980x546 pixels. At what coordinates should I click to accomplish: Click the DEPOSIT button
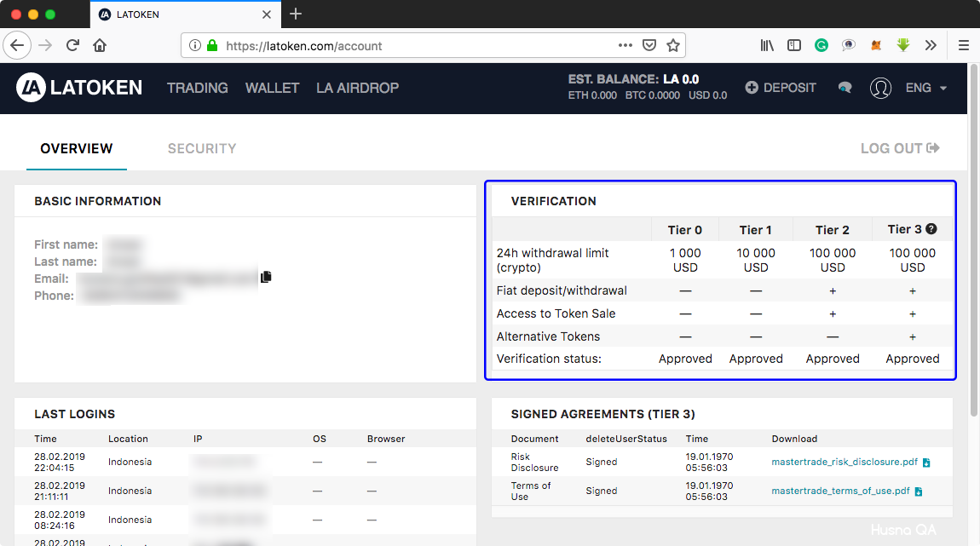781,88
